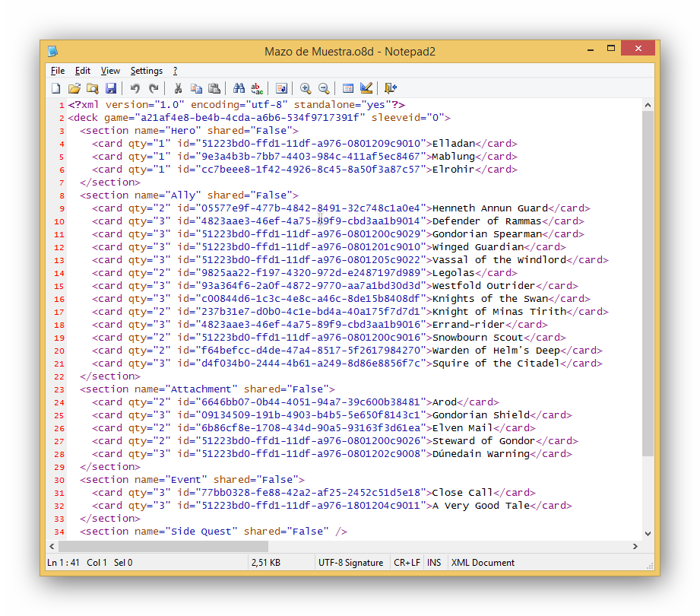Open the ? help menu
The width and height of the screenshot is (700, 616).
point(175,71)
